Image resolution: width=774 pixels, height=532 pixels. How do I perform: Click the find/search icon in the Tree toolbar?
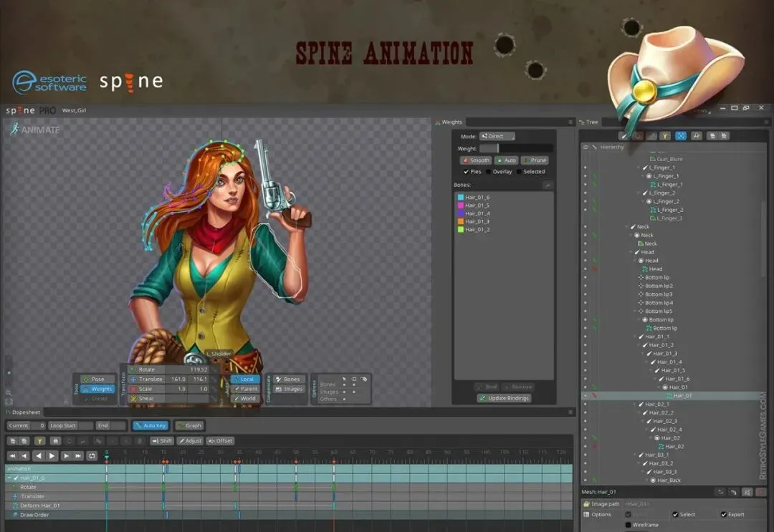click(696, 135)
